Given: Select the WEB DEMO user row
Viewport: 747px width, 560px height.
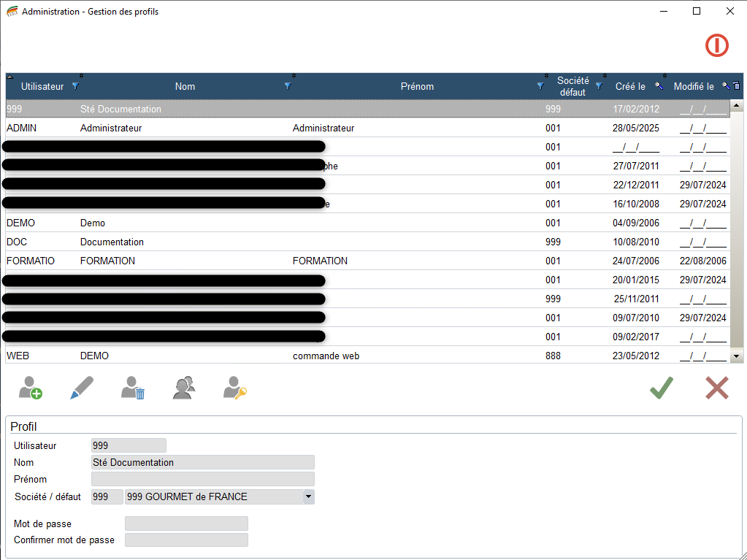Looking at the screenshot, I should coord(219,356).
